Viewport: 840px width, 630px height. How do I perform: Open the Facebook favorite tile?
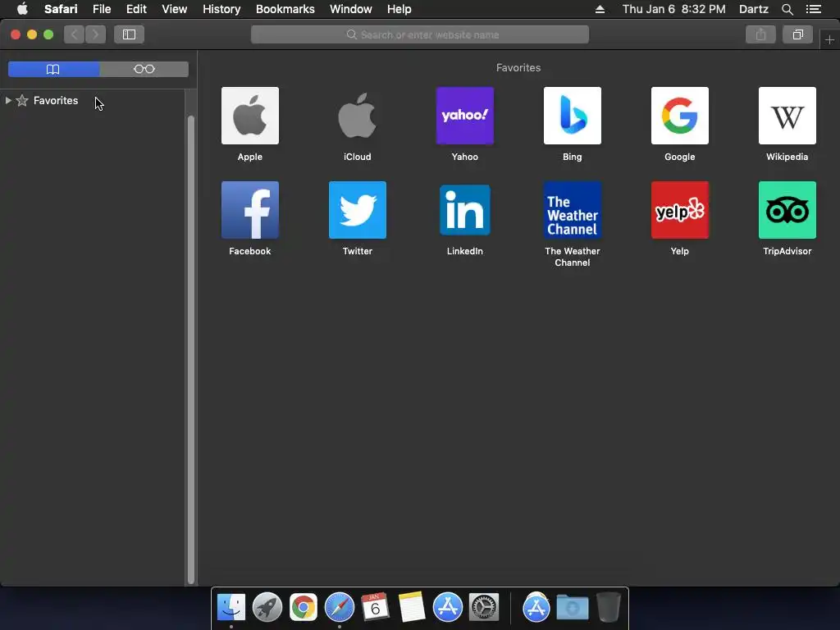249,210
